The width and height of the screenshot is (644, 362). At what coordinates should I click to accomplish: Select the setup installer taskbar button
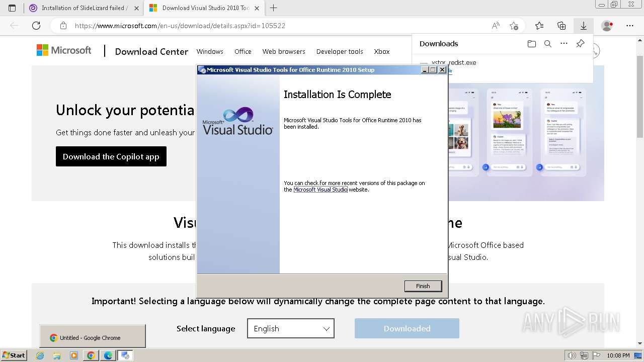click(125, 355)
